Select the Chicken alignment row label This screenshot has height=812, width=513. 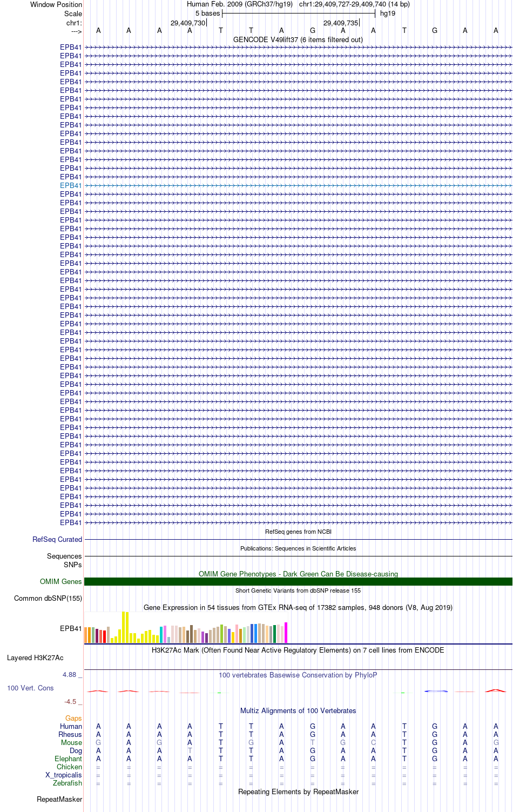[x=69, y=767]
